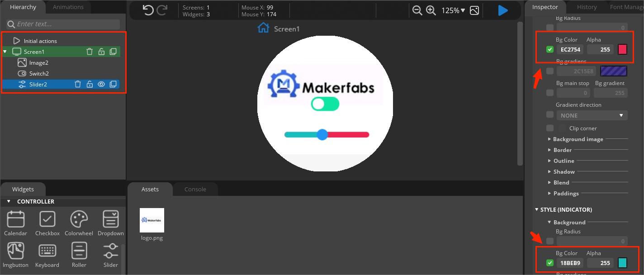Add a Keyboard widget
Screen dimensions: 644x275
47,255
